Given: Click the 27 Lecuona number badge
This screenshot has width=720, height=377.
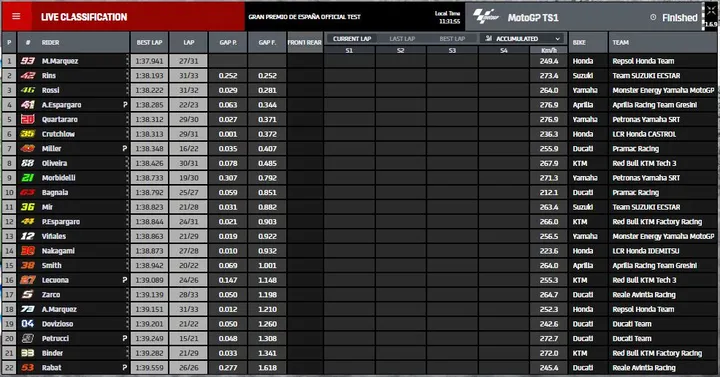Looking at the screenshot, I should [28, 280].
